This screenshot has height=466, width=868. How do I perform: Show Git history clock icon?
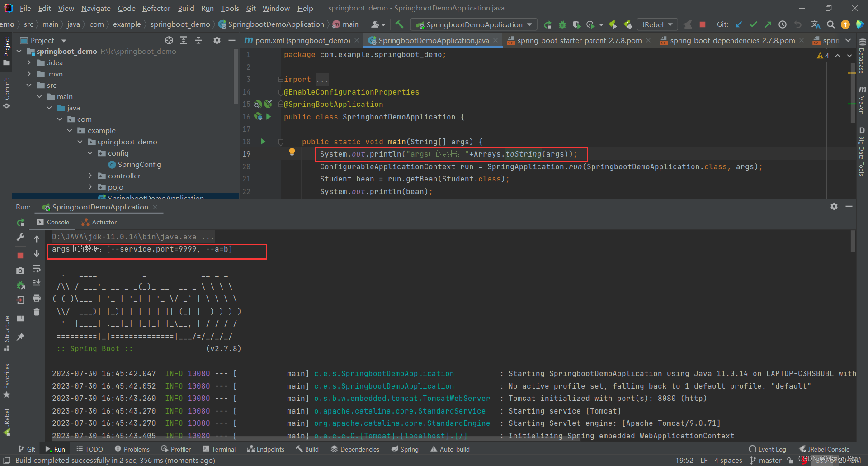point(783,24)
